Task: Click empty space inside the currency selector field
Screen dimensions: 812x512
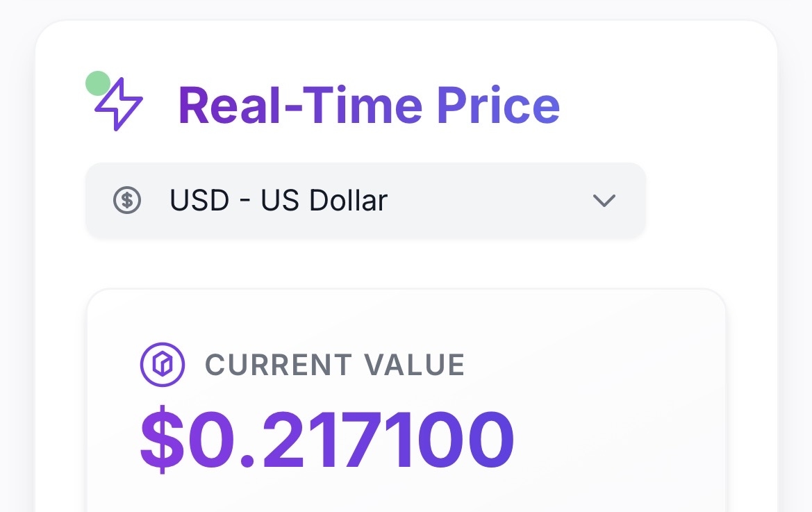Action: coord(486,201)
